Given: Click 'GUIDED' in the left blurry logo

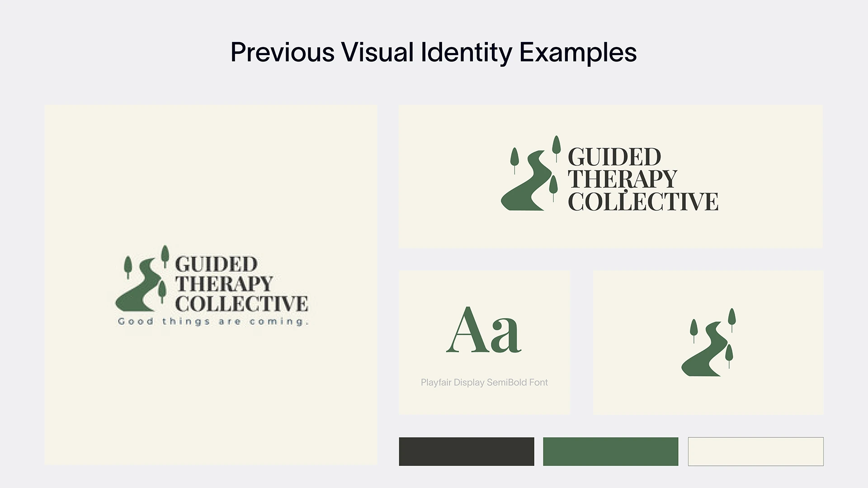Looking at the screenshot, I should (x=216, y=264).
